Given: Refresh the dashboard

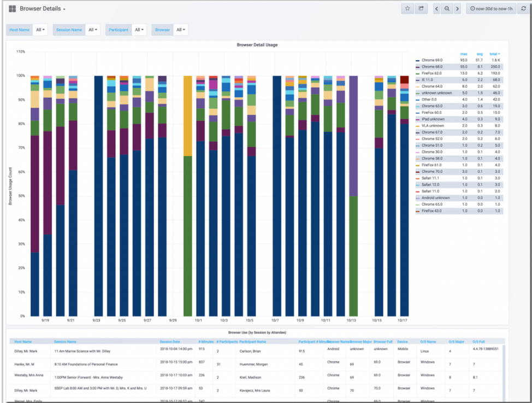Looking at the screenshot, I should coord(523,9).
